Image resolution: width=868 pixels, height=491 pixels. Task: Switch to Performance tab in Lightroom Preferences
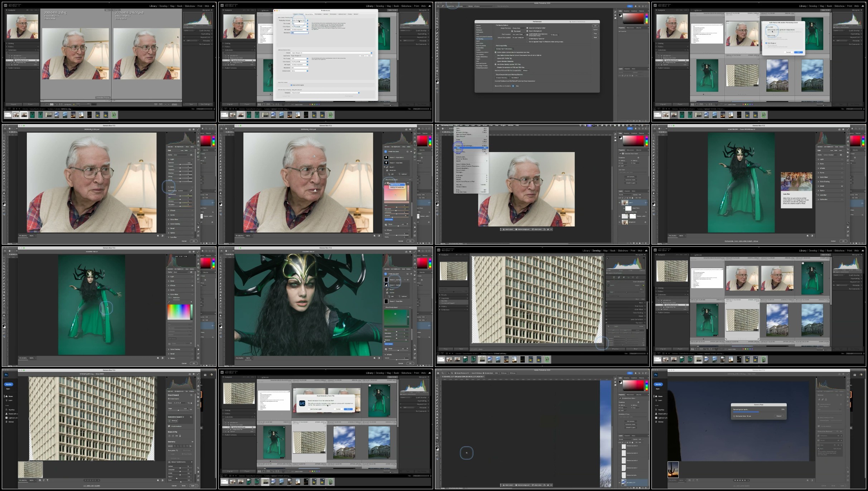[333, 14]
